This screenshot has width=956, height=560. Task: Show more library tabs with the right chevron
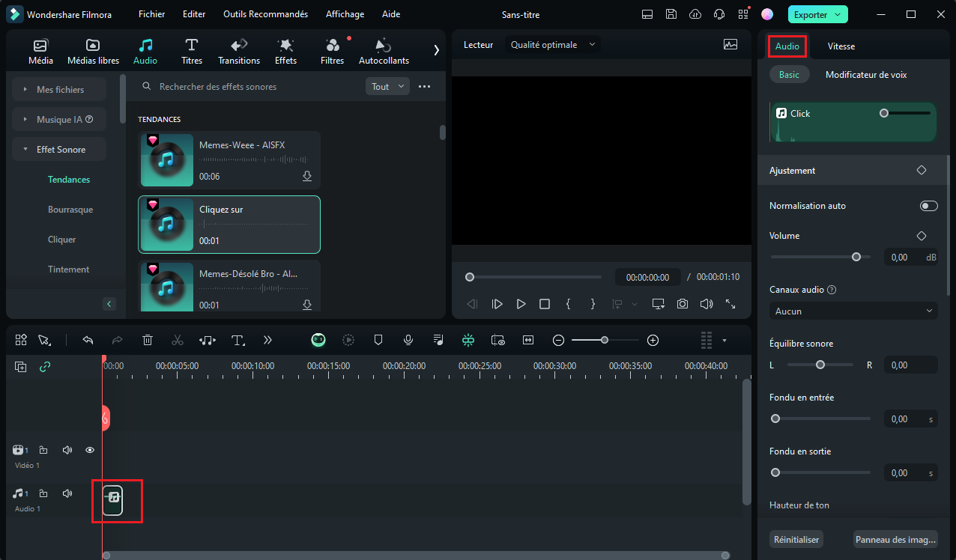pyautogui.click(x=437, y=50)
